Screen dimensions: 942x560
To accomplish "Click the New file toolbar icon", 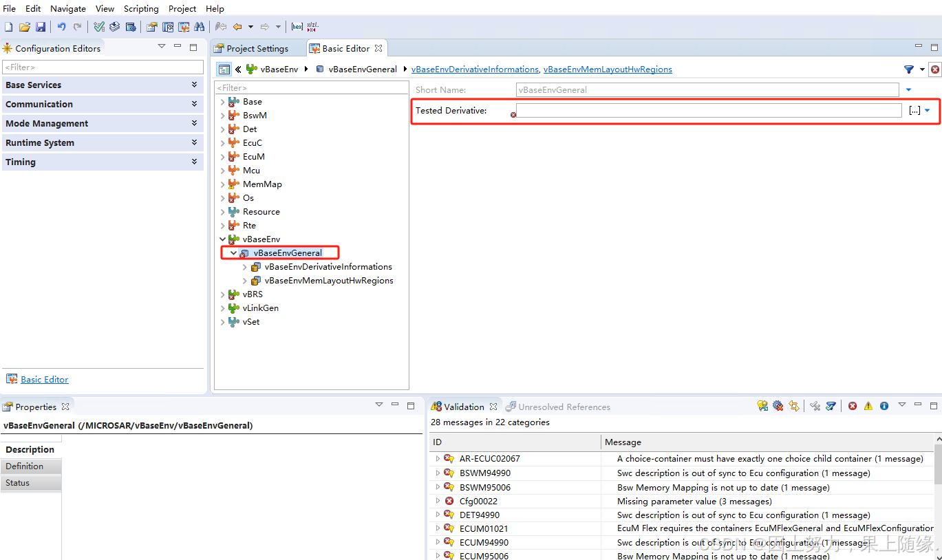I will pos(8,27).
